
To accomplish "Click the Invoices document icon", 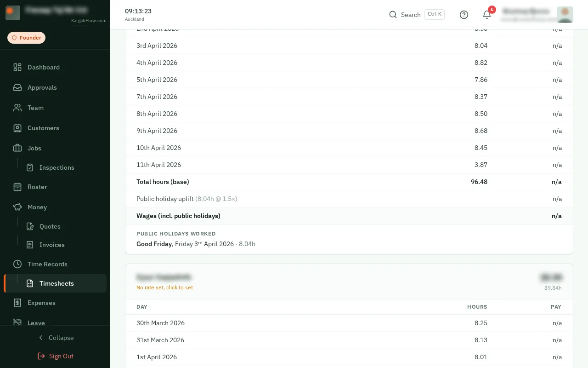I will (x=30, y=245).
